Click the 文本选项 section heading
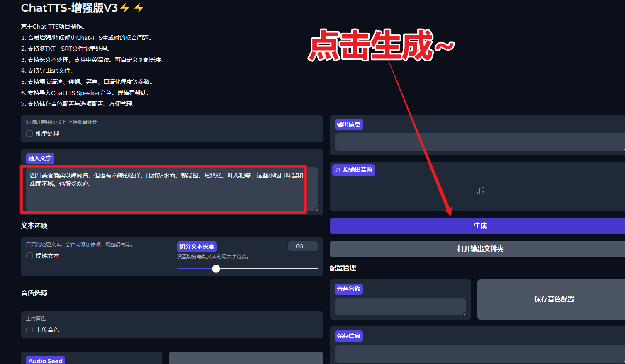Viewport: 625px width, 364px height. (x=34, y=226)
